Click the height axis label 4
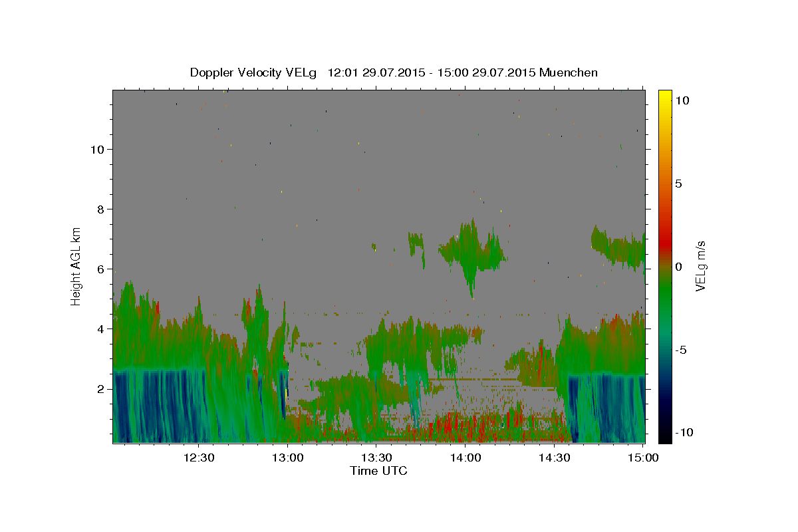 [101, 329]
